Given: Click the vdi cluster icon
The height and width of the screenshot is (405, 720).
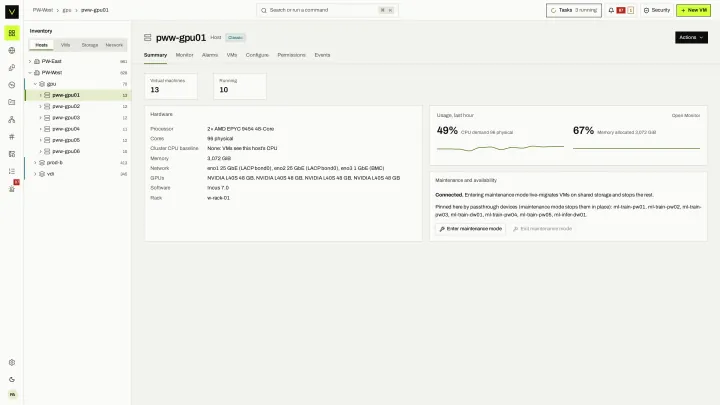Looking at the screenshot, I should click(x=42, y=174).
